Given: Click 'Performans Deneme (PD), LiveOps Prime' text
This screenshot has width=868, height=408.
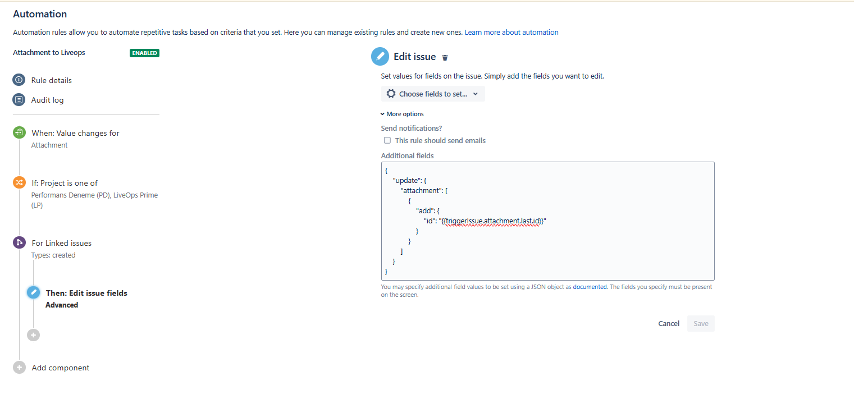Looking at the screenshot, I should [x=94, y=195].
